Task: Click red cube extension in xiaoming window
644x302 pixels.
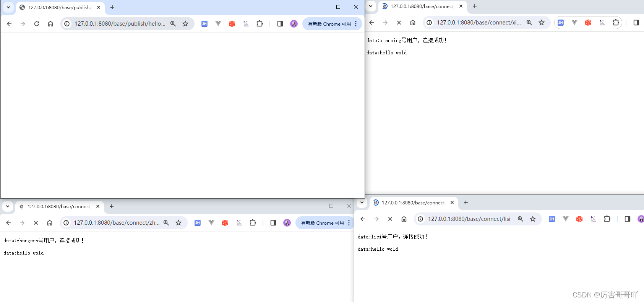Action: [x=588, y=23]
